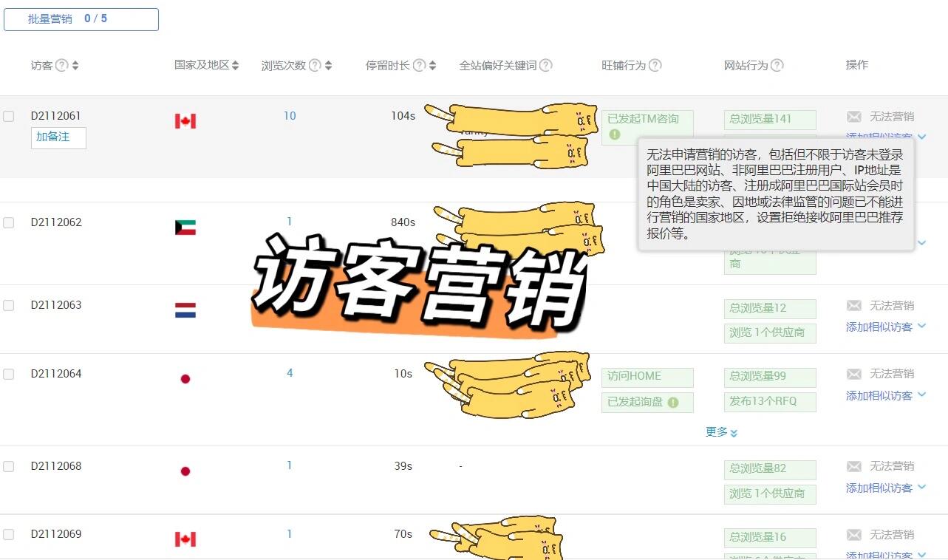This screenshot has width=948, height=560.
Task: Click the Netherlands flag in row D2112063
Action: (x=185, y=310)
